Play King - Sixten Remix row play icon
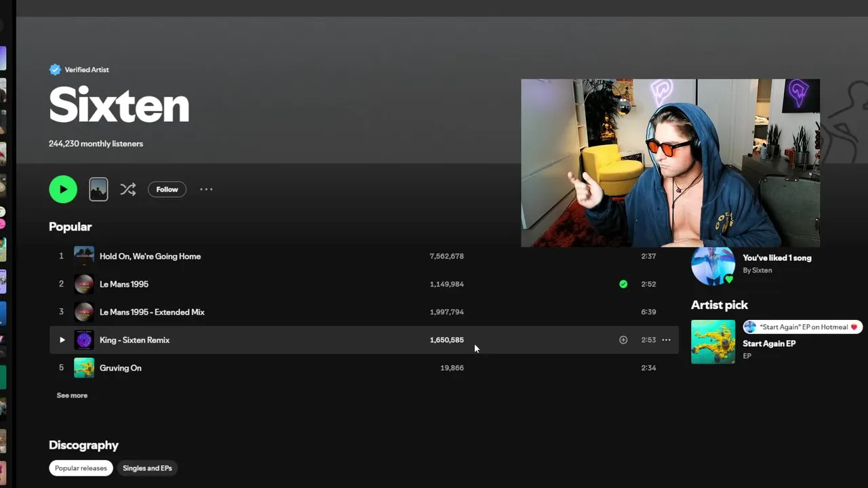This screenshot has width=868, height=488. (x=62, y=340)
